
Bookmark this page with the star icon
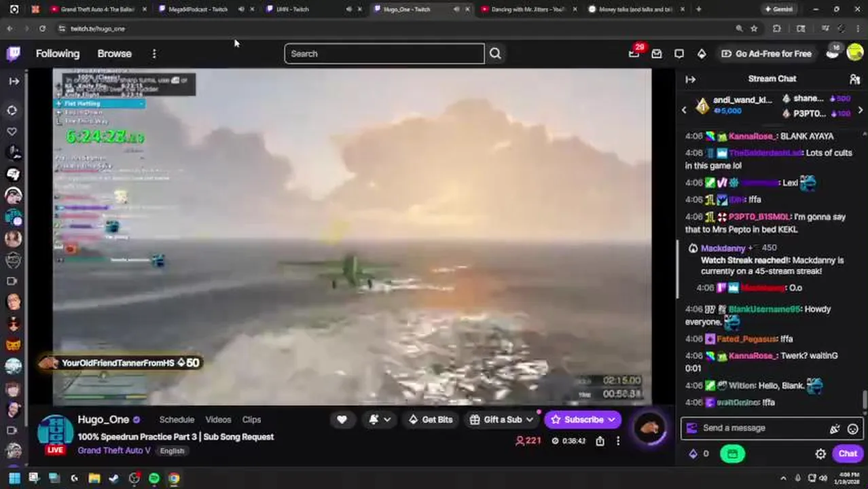click(x=754, y=29)
